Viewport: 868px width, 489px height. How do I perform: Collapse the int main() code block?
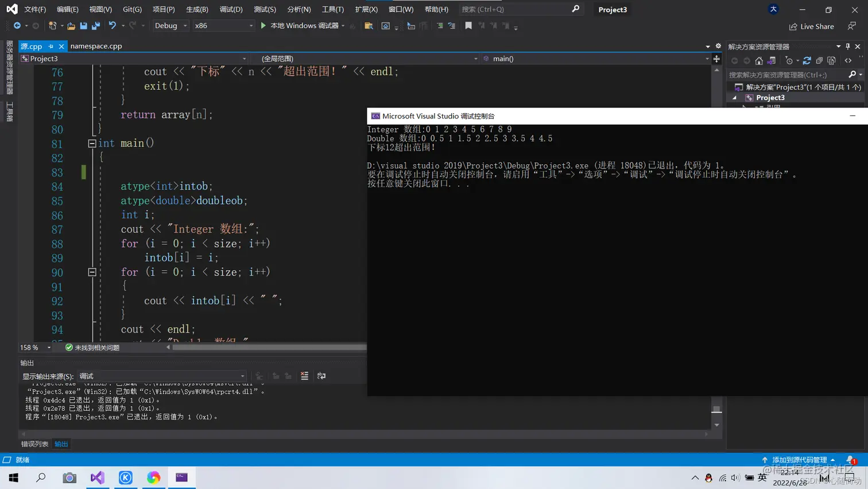92,144
